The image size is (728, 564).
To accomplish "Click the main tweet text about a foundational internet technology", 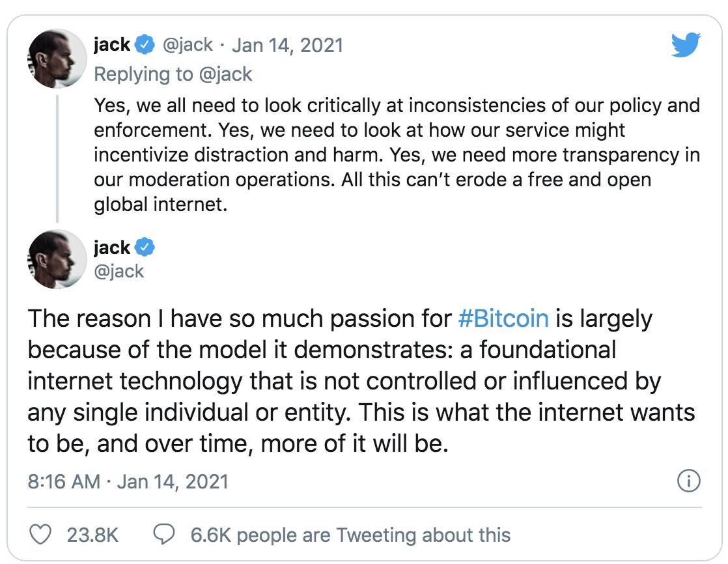I will [361, 381].
